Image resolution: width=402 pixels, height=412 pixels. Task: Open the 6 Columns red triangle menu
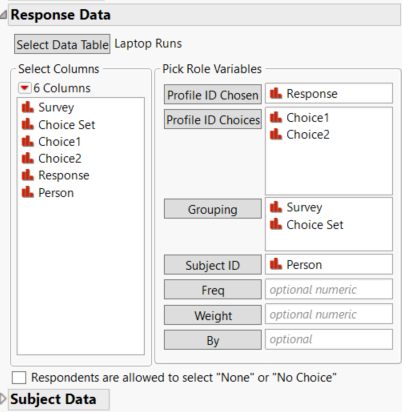[25, 88]
